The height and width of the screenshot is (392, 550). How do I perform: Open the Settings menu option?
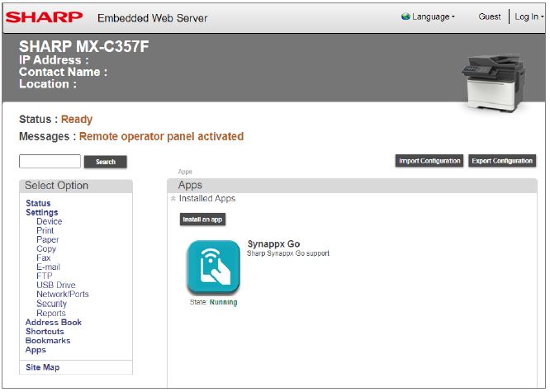tap(42, 212)
